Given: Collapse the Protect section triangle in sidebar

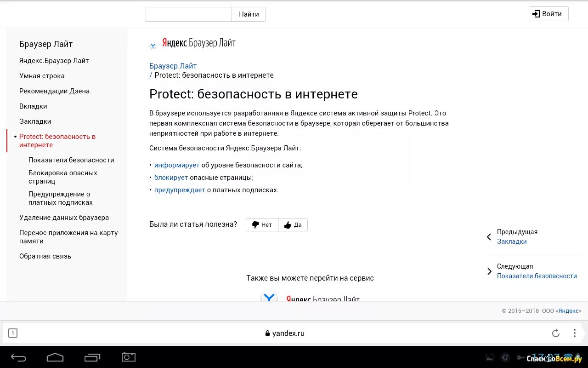Looking at the screenshot, I should coord(15,137).
